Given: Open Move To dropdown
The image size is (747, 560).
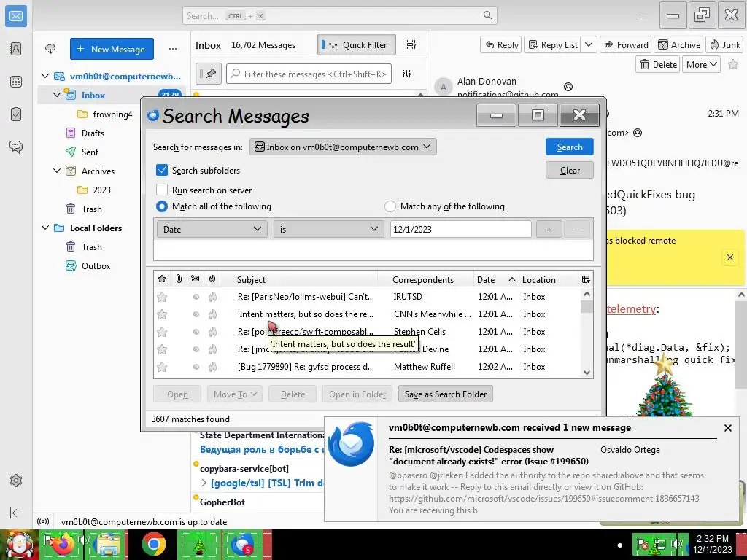Looking at the screenshot, I should tap(235, 394).
